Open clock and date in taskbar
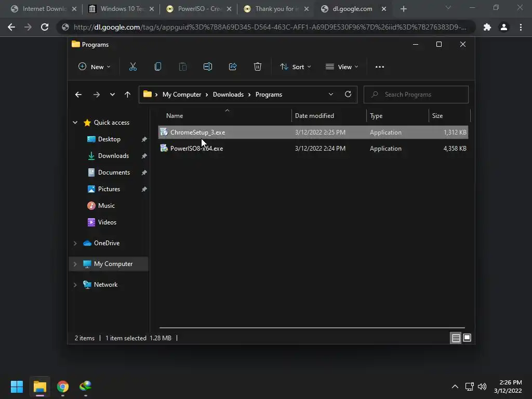Image resolution: width=532 pixels, height=399 pixels. click(508, 387)
